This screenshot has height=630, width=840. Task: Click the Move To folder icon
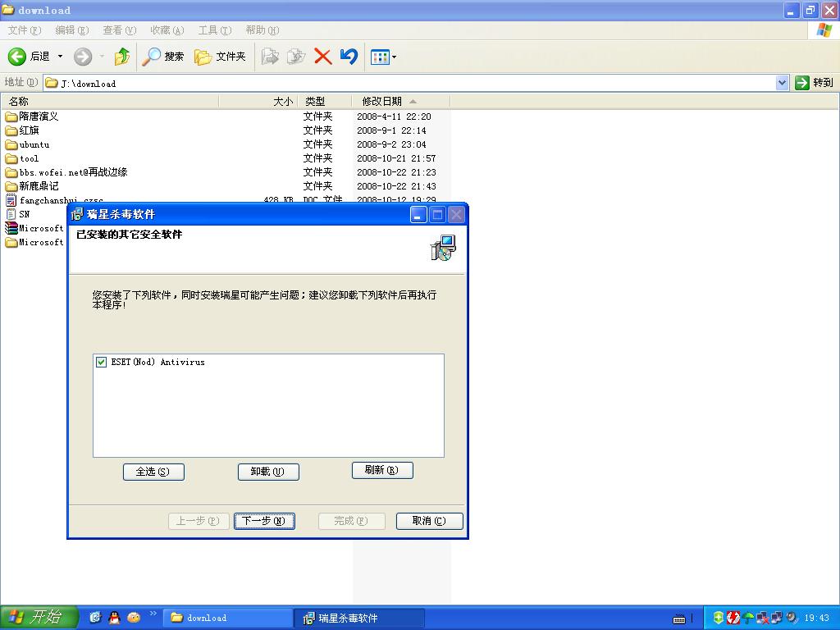[x=269, y=57]
